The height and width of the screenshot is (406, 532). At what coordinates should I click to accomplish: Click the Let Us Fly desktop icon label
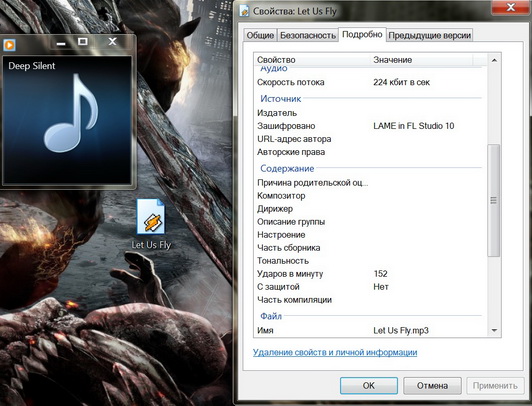[x=151, y=245]
